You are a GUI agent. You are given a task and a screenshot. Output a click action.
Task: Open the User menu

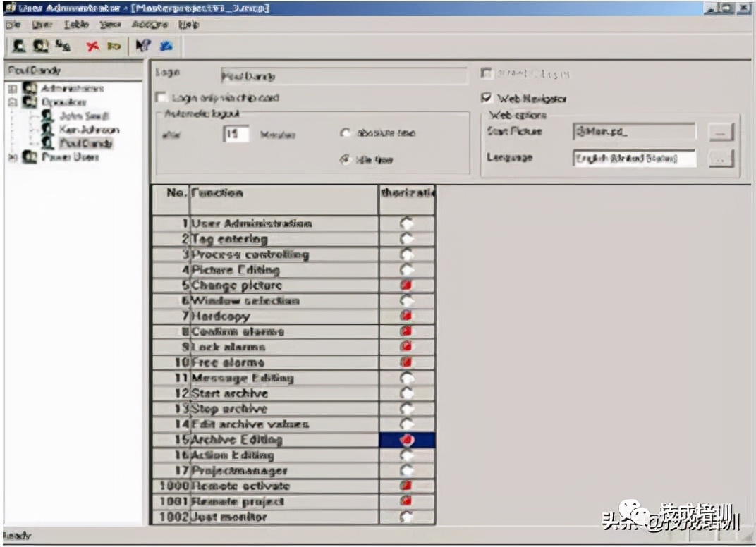point(42,25)
